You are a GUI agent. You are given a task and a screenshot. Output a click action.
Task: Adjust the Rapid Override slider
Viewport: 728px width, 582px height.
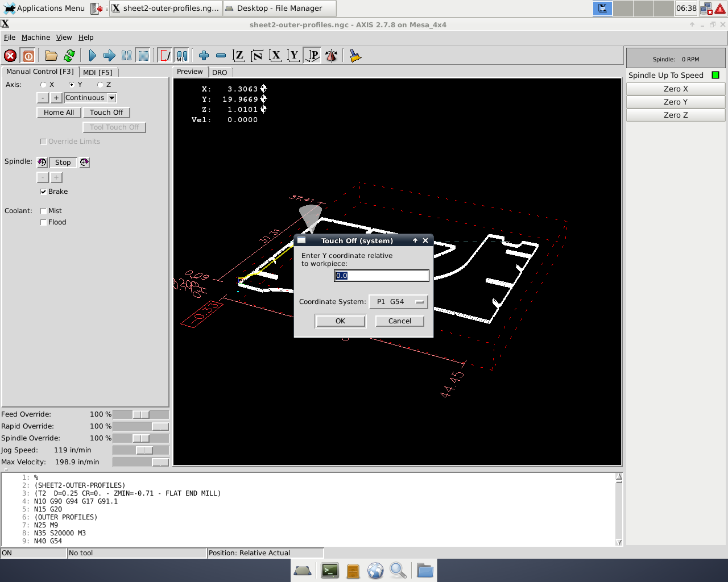(x=141, y=426)
